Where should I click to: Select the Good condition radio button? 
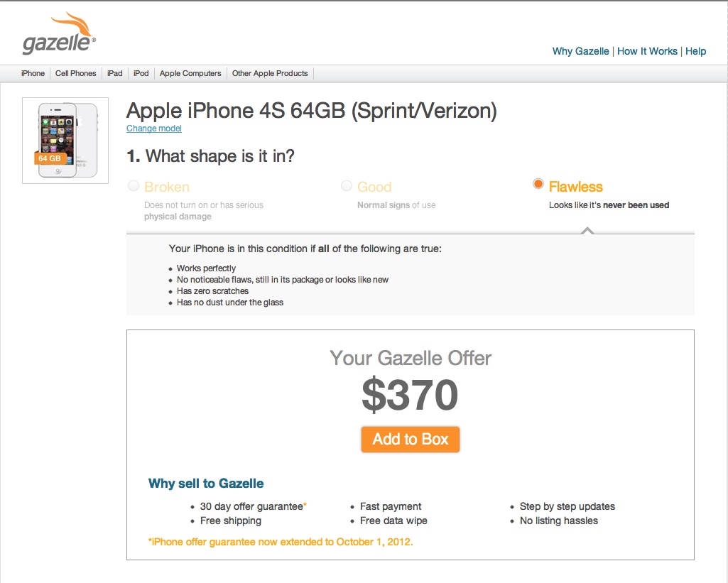pyautogui.click(x=347, y=186)
